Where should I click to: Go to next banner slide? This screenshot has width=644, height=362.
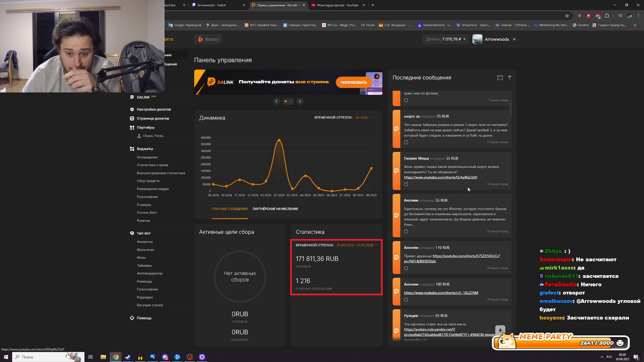point(300,101)
